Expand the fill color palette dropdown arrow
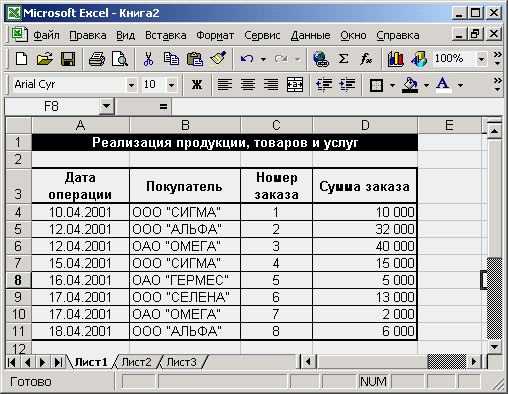The height and width of the screenshot is (394, 508). click(x=426, y=85)
